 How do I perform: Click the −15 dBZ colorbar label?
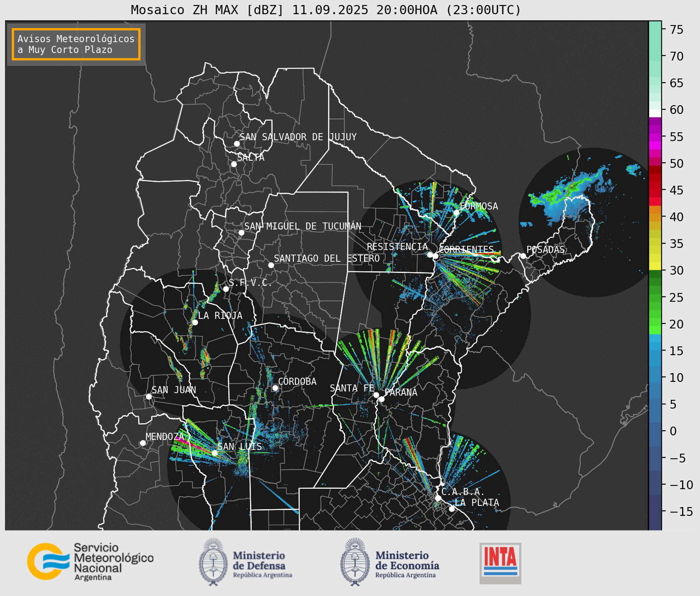(682, 511)
